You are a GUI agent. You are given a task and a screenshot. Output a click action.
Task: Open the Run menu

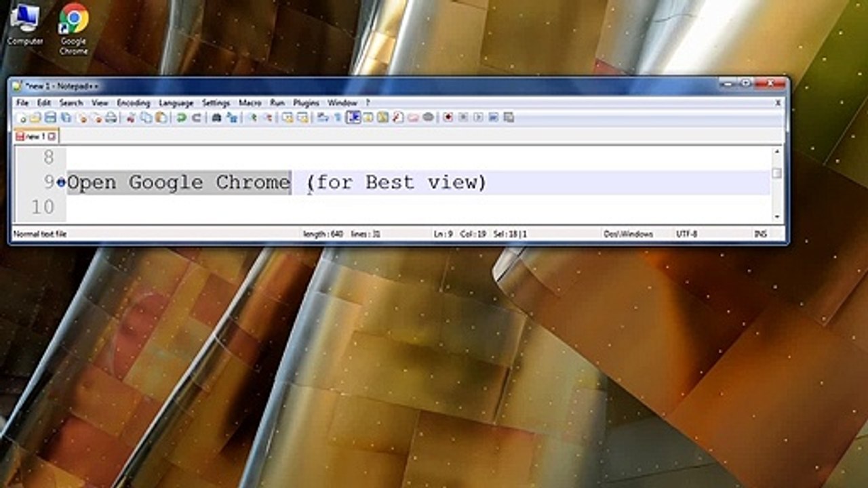277,103
